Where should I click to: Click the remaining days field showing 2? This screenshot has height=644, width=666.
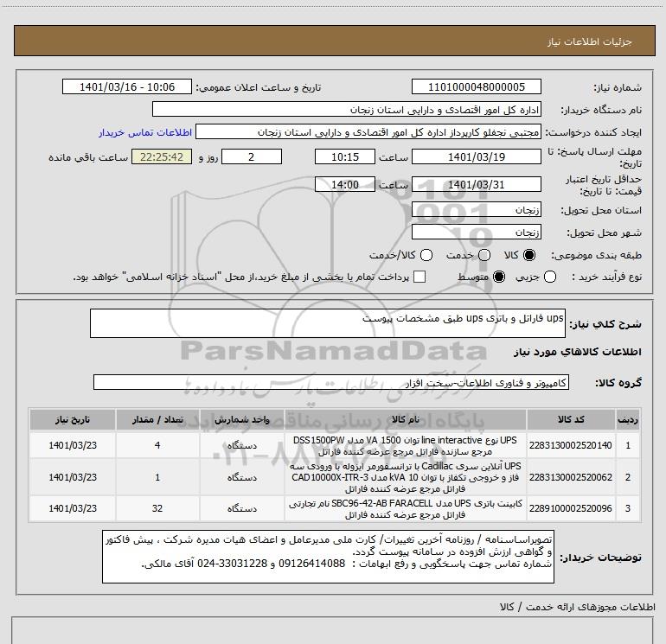tap(252, 156)
